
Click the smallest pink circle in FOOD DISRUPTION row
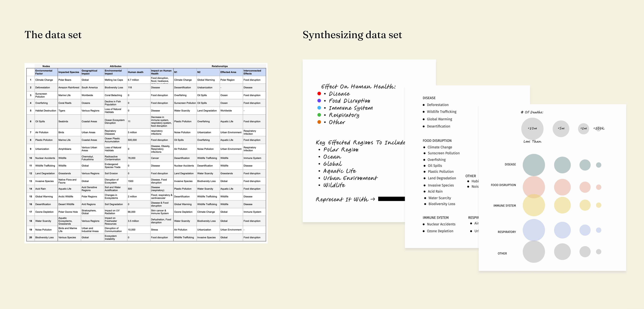point(599,187)
